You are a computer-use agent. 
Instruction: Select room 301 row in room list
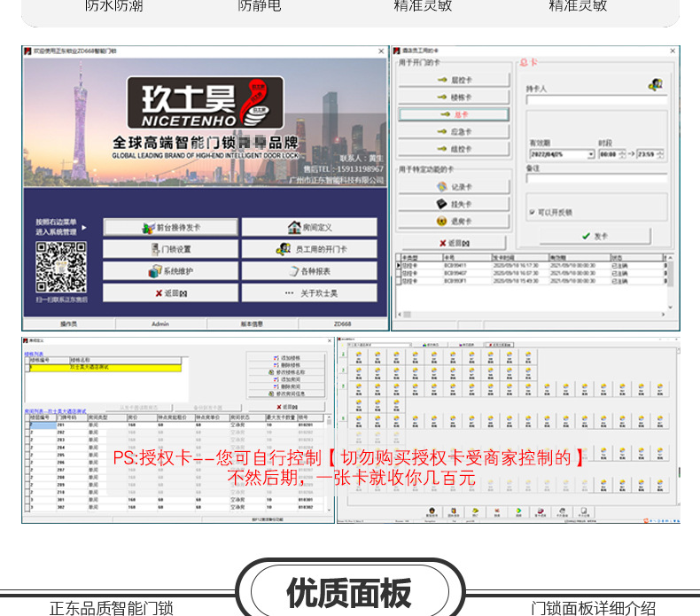tap(175, 500)
